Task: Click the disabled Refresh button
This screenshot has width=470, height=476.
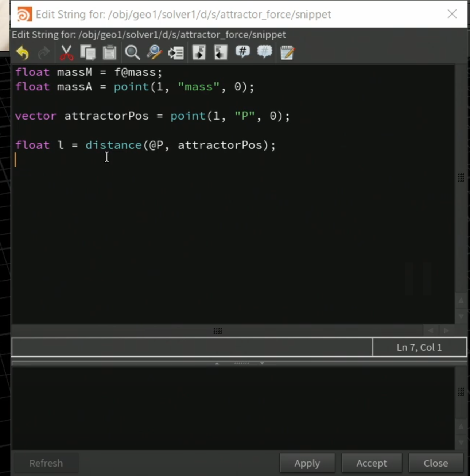Action: (x=46, y=463)
